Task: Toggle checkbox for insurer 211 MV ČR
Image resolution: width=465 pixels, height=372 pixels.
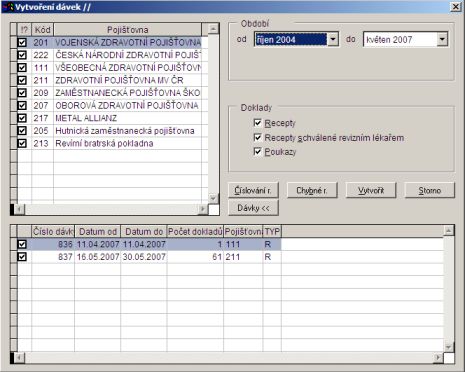Action: click(22, 80)
